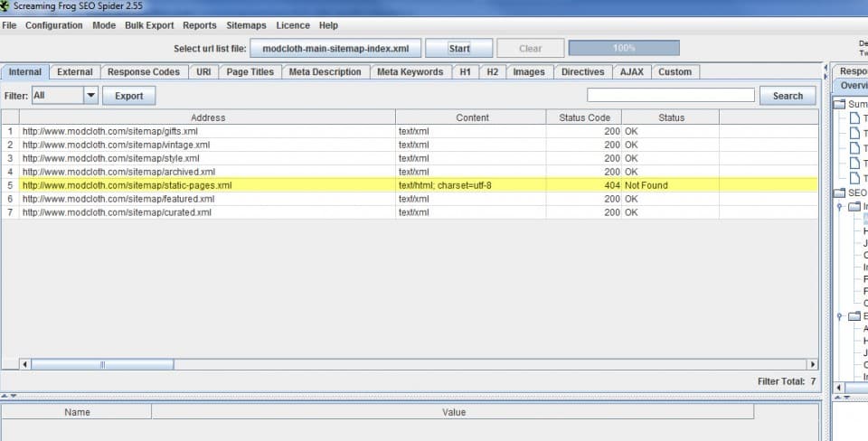Click the table's horizontal scrollbar left arrow
Image resolution: width=868 pixels, height=441 pixels.
(x=25, y=365)
